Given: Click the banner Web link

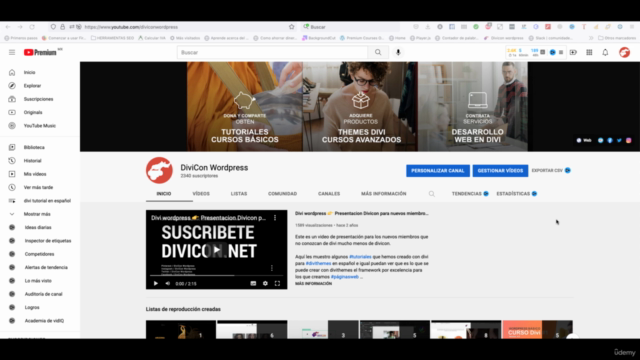Looking at the screenshot, I should [584, 140].
